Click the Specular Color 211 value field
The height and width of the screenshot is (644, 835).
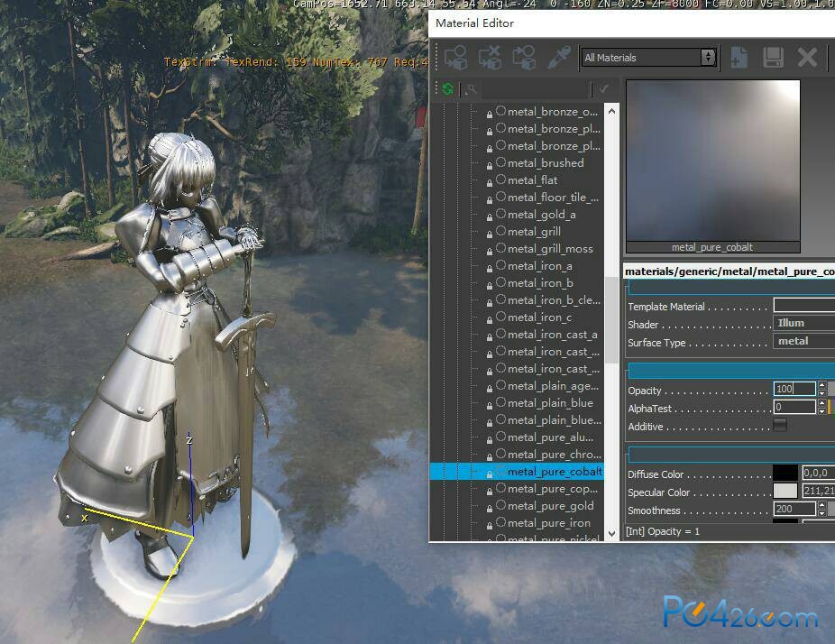click(x=818, y=491)
